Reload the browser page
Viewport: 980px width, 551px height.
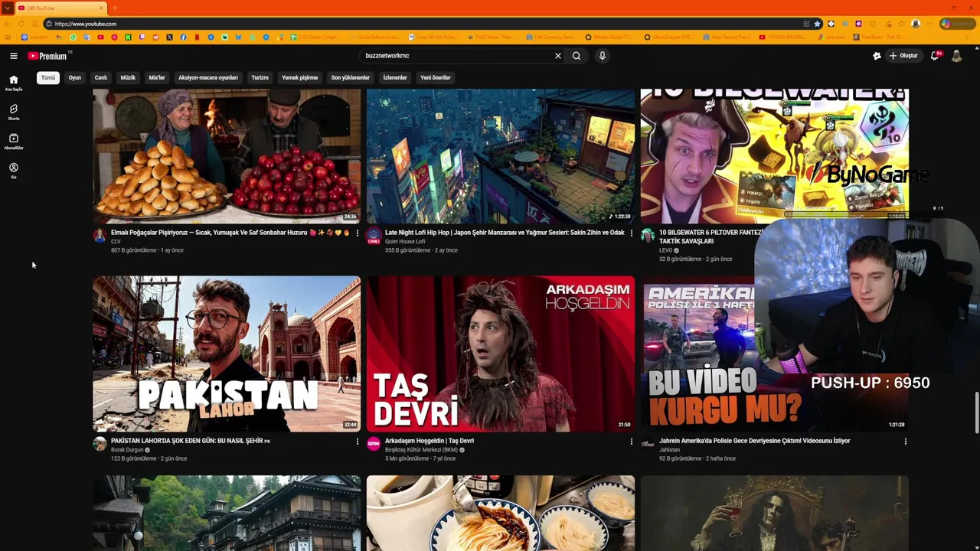coord(21,24)
